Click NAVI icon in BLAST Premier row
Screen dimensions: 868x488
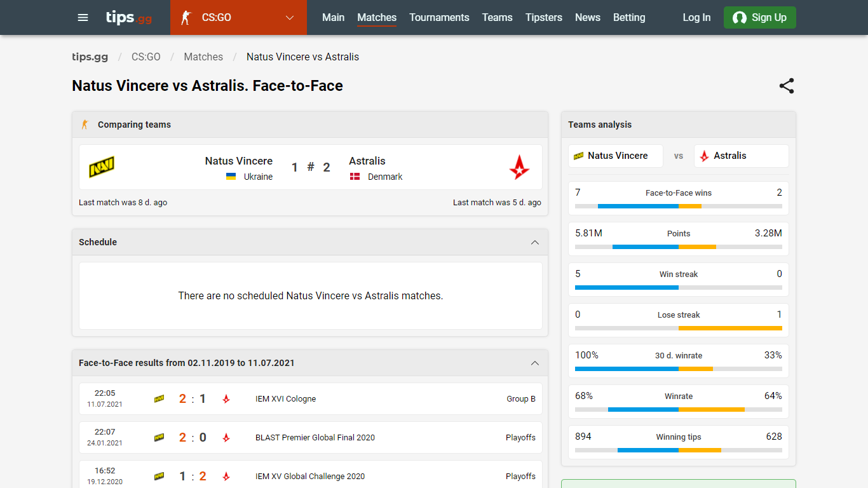[x=159, y=438]
